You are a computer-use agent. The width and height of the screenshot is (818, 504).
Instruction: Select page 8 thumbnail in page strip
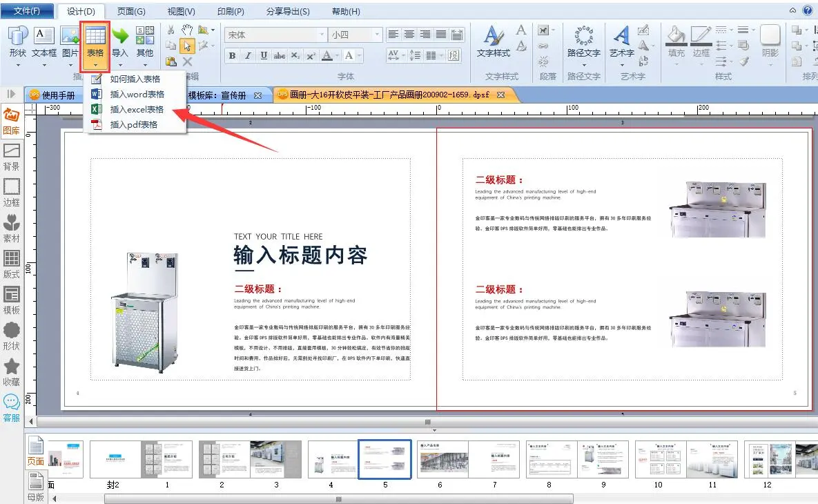coord(550,458)
